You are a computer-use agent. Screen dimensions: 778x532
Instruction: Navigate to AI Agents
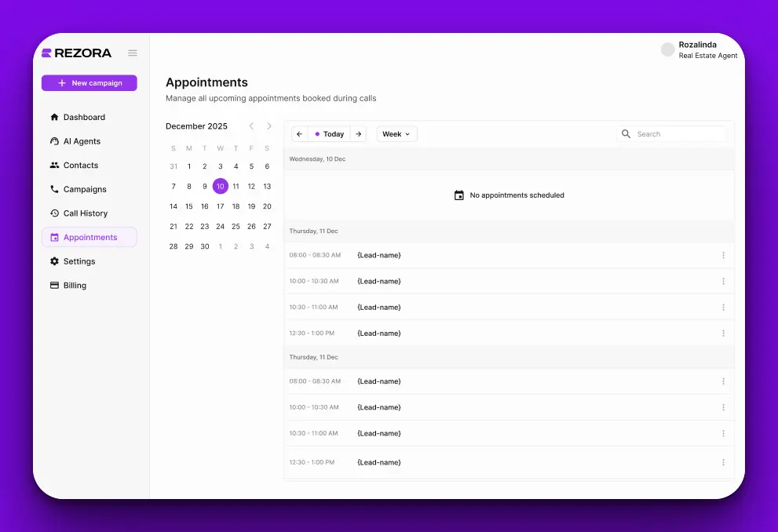[x=82, y=141]
